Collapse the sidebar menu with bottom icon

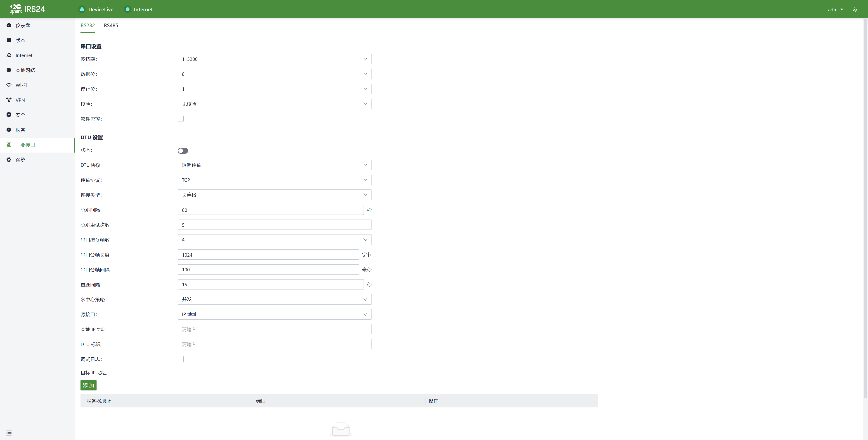pos(9,433)
